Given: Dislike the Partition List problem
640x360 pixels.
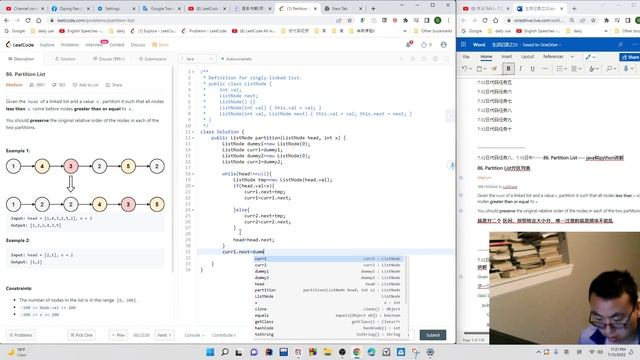Looking at the screenshot, I should pyautogui.click(x=58, y=85).
